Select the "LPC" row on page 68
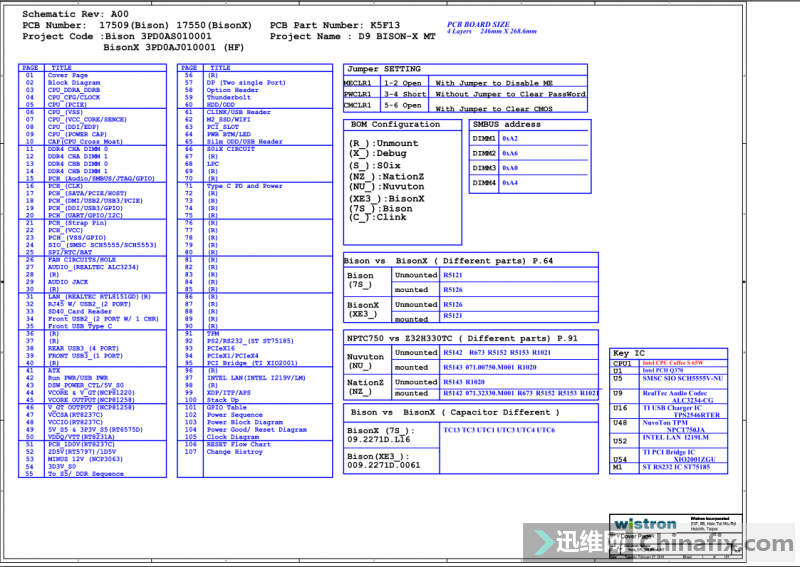800x567 pixels. click(x=213, y=164)
